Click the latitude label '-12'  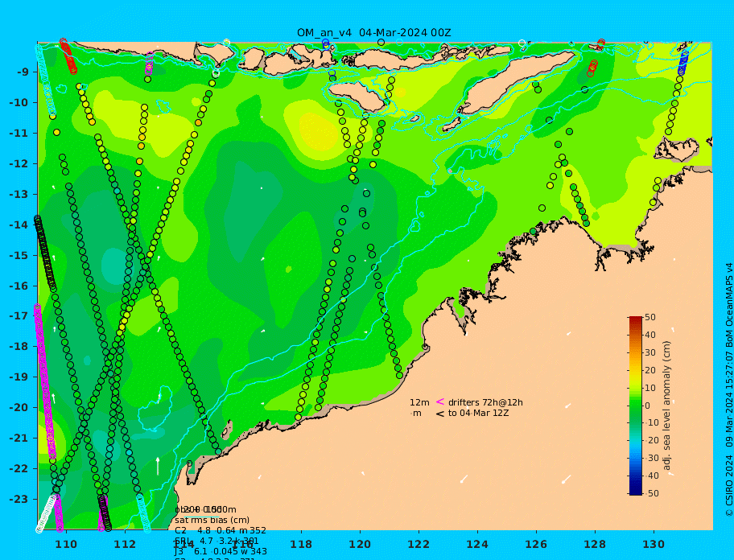(x=19, y=163)
